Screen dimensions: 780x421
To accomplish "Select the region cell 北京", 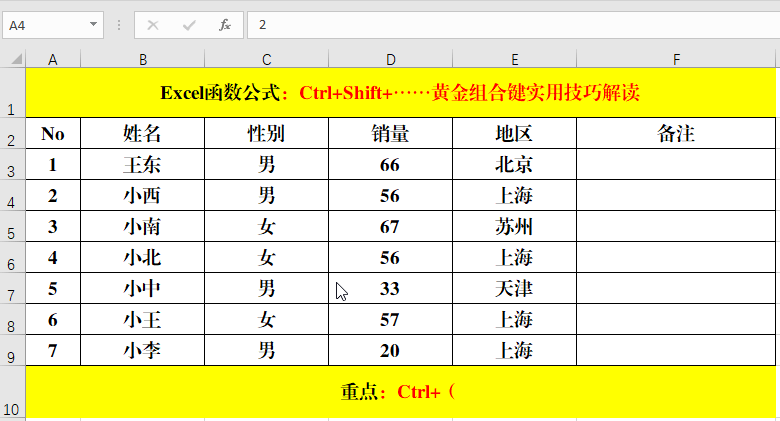I will pyautogui.click(x=514, y=164).
